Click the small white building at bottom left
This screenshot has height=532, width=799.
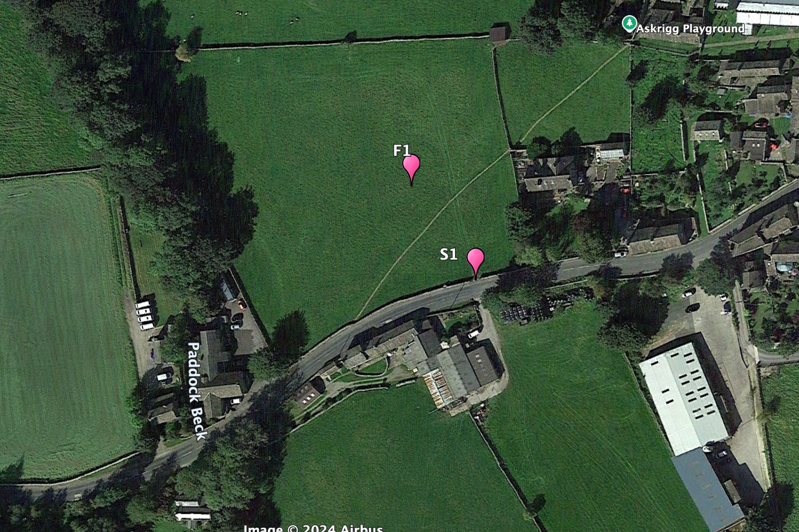coord(191,511)
